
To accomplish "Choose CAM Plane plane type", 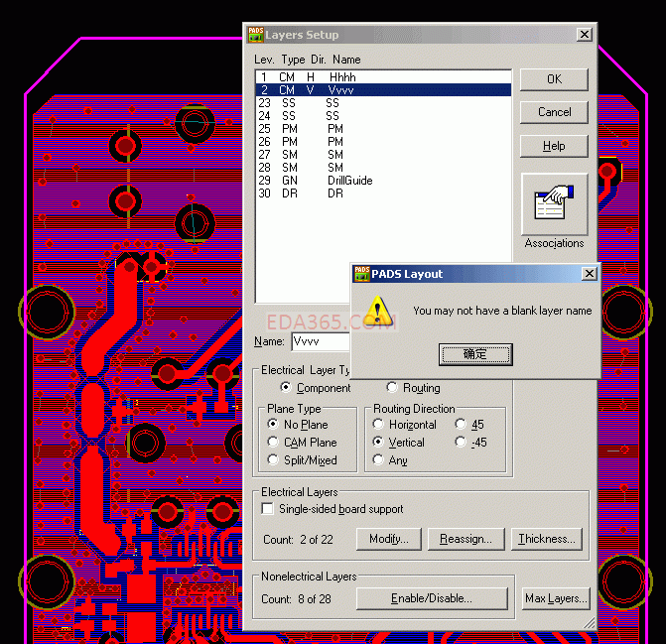I will coord(273,442).
